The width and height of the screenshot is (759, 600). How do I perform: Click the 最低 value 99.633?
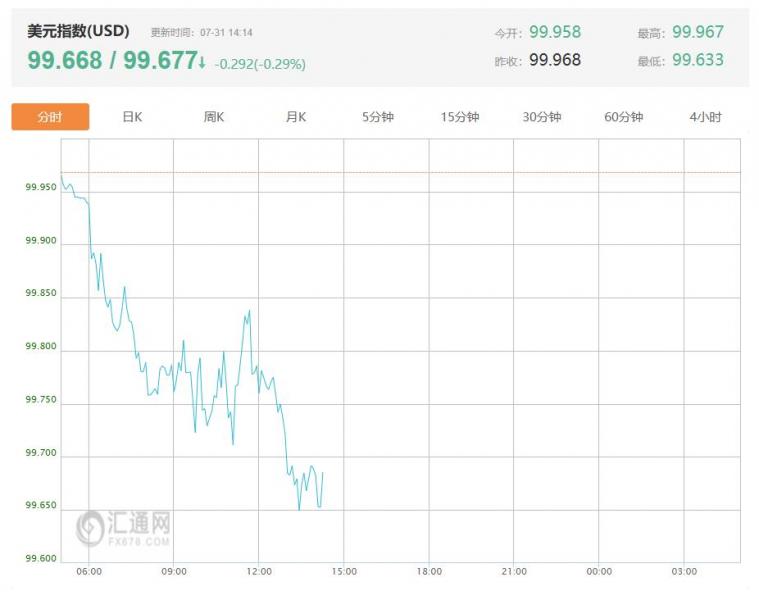(698, 61)
